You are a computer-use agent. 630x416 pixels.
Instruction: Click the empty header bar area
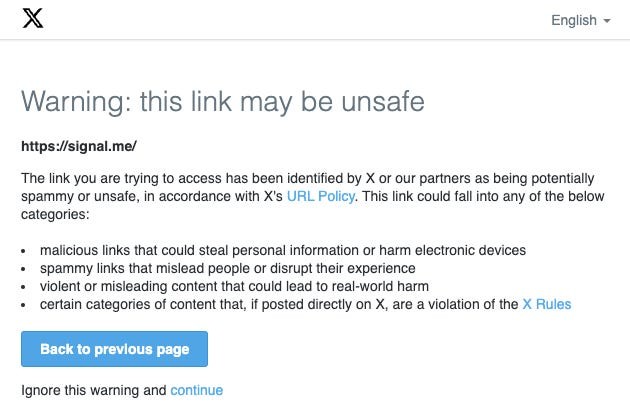(300, 20)
